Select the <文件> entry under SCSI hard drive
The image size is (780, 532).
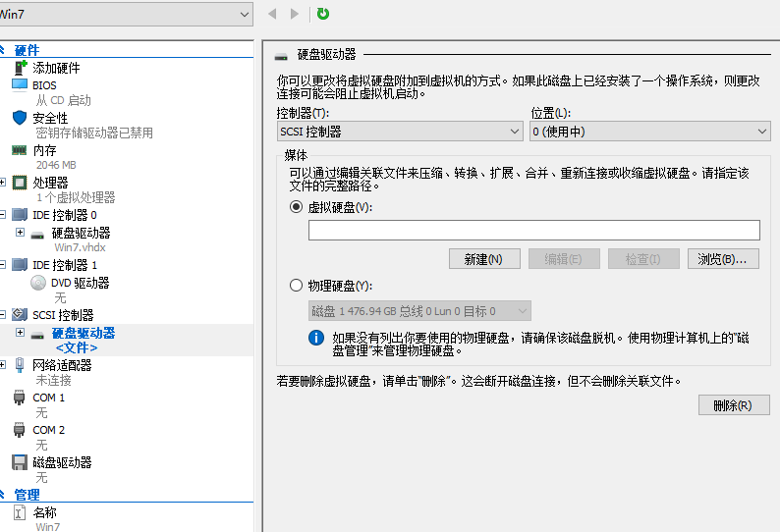pos(77,347)
